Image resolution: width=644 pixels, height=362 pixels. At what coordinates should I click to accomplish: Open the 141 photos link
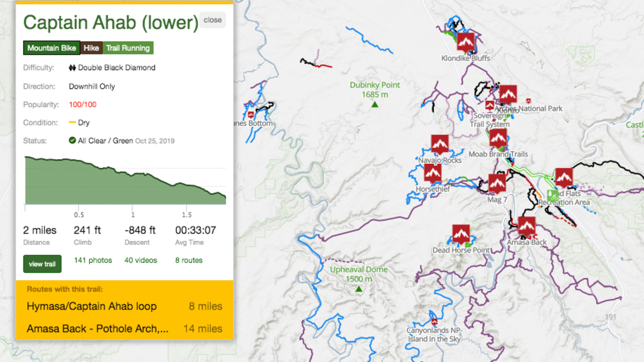coord(93,260)
